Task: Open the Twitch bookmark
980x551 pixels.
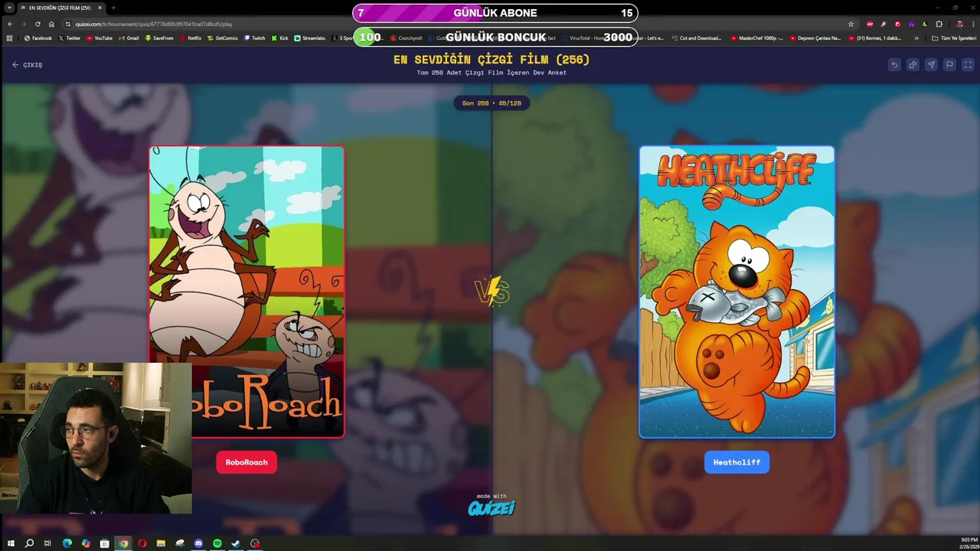Action: pyautogui.click(x=255, y=37)
